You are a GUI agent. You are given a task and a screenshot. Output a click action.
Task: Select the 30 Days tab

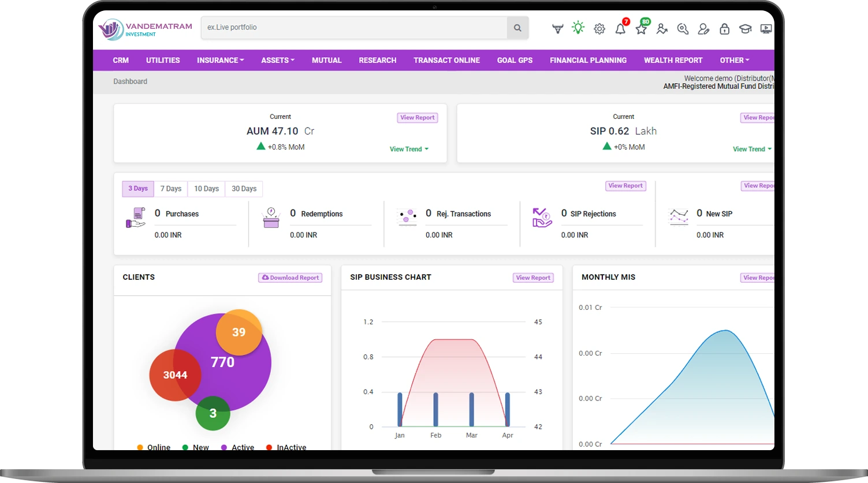click(244, 189)
